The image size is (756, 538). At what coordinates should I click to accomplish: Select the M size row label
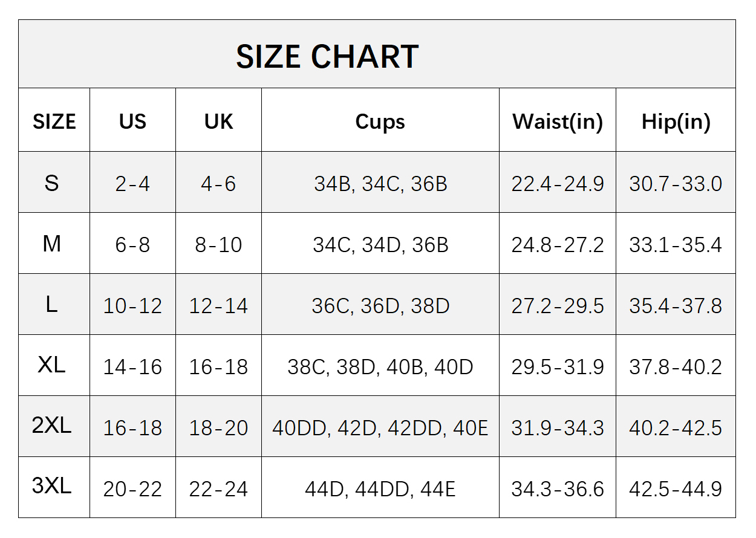[x=52, y=243]
